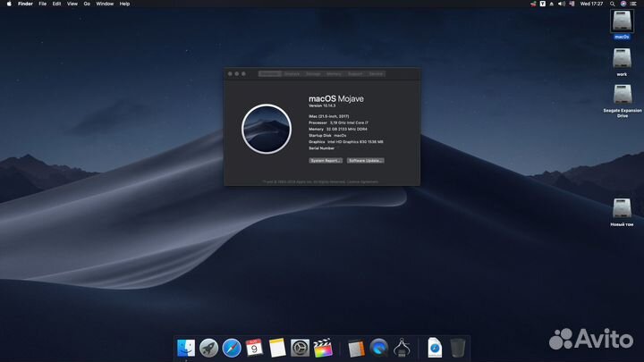The image size is (644, 362).
Task: Select Seagate Expansion Drive icon
Action: pyautogui.click(x=623, y=95)
